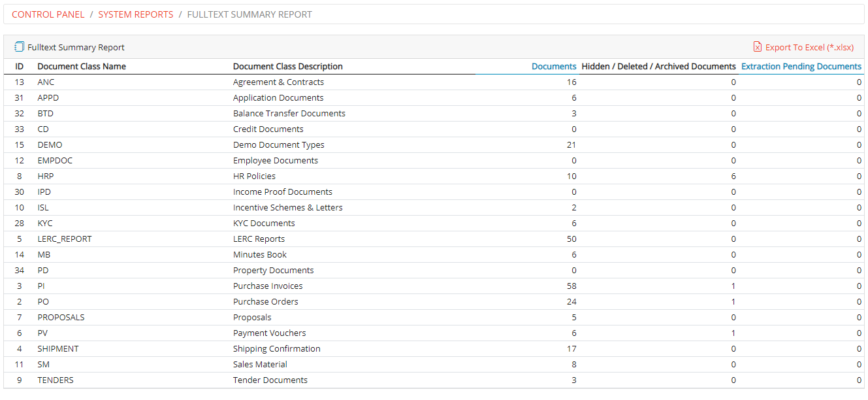Sort by Extraction Pending Documents header

(801, 67)
